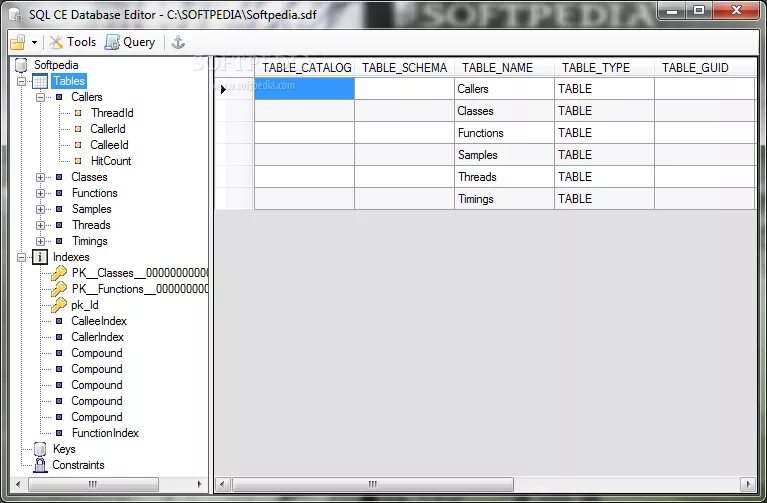Image resolution: width=767 pixels, height=503 pixels.
Task: Collapse the Indexes node
Action: (22, 257)
